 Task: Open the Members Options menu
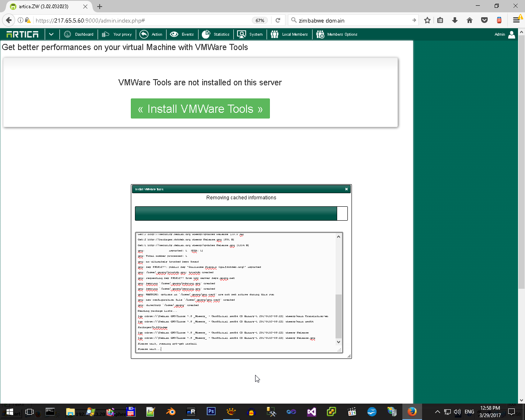(x=337, y=34)
